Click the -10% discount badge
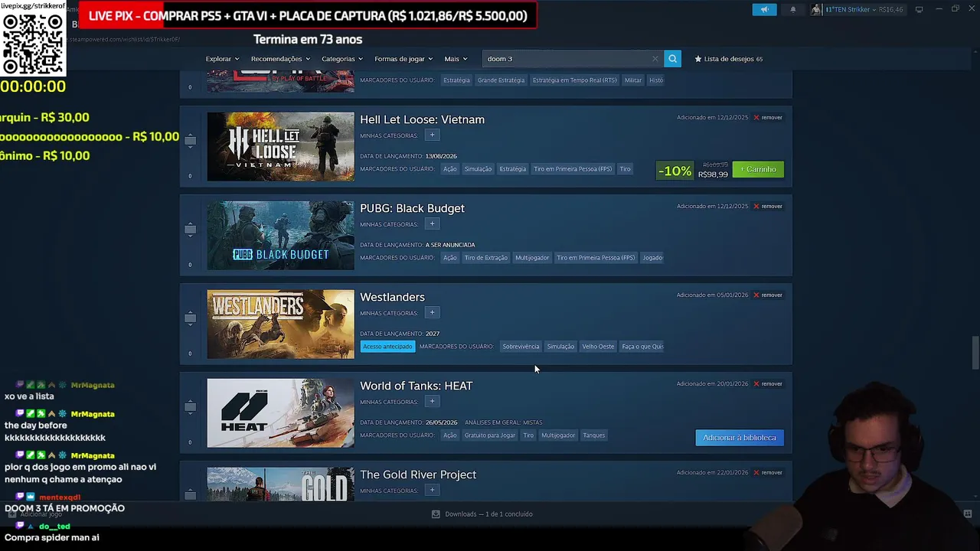Viewport: 980px width, 551px height. [675, 171]
